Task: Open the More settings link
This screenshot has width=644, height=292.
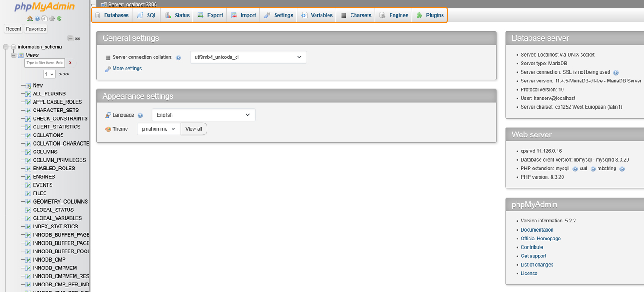Action: [x=127, y=69]
